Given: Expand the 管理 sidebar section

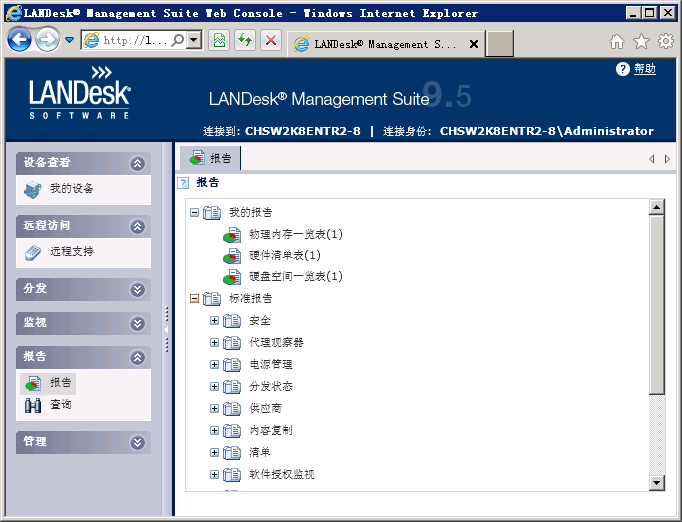Looking at the screenshot, I should tap(137, 442).
